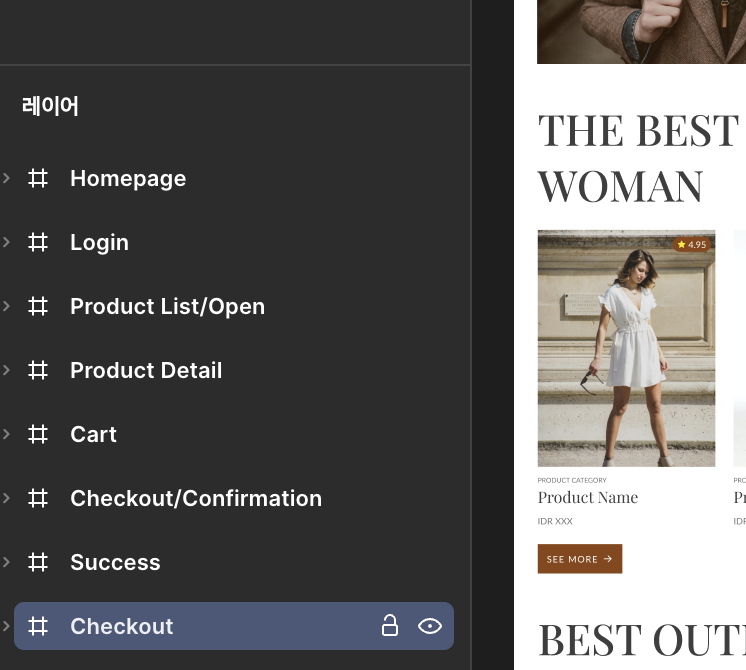Click the tweed jacket image at top
Screen dimensions: 746x670
pyautogui.click(x=641, y=31)
